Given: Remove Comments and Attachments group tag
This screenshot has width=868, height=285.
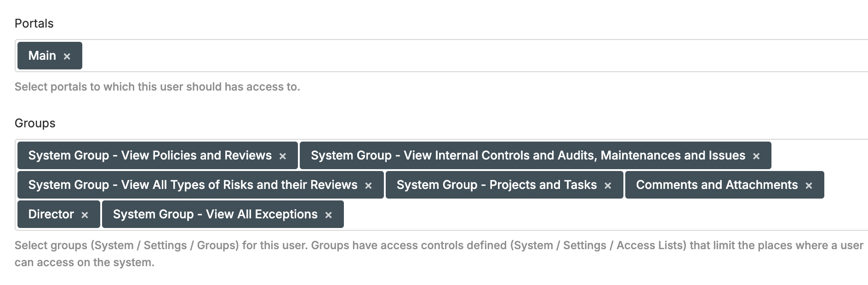Looking at the screenshot, I should pos(809,186).
